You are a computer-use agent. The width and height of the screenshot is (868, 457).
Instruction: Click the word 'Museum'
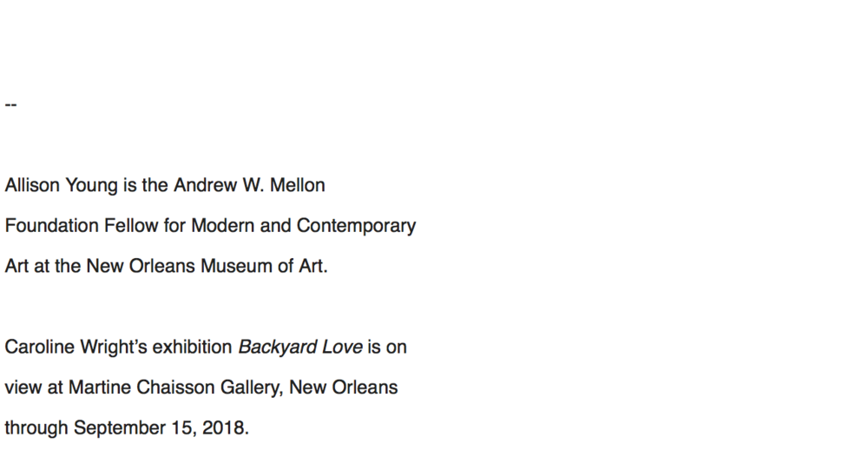click(236, 266)
